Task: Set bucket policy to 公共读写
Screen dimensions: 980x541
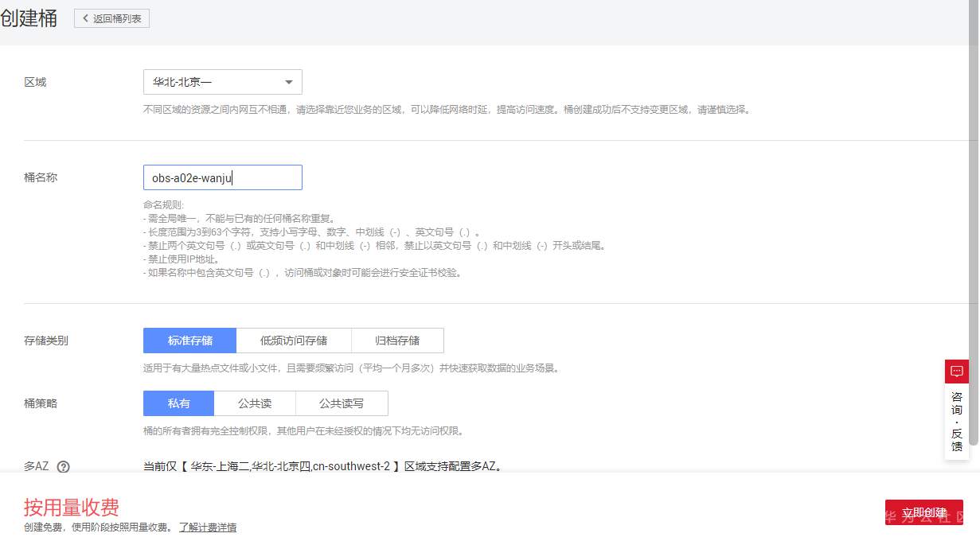Action: click(x=342, y=403)
